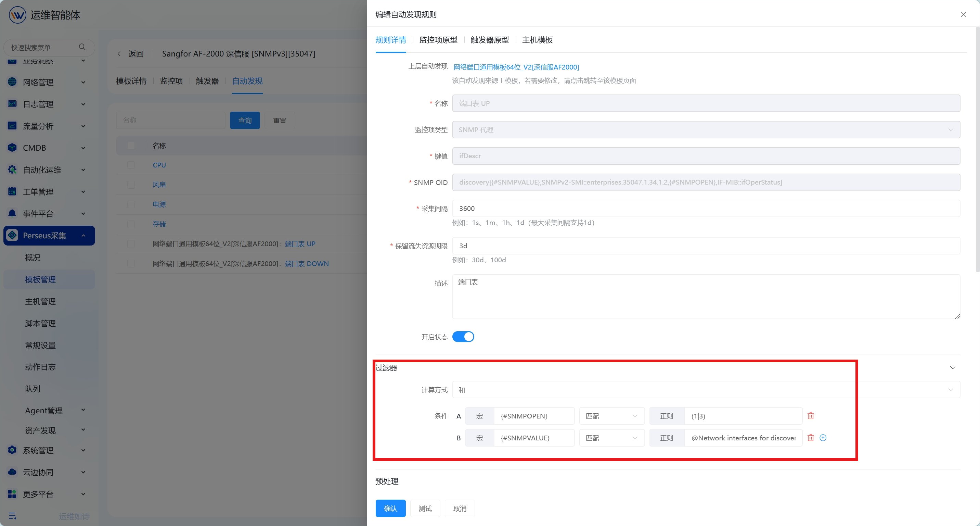Click the 测试 button
Viewport: 980px width, 526px height.
coord(425,509)
